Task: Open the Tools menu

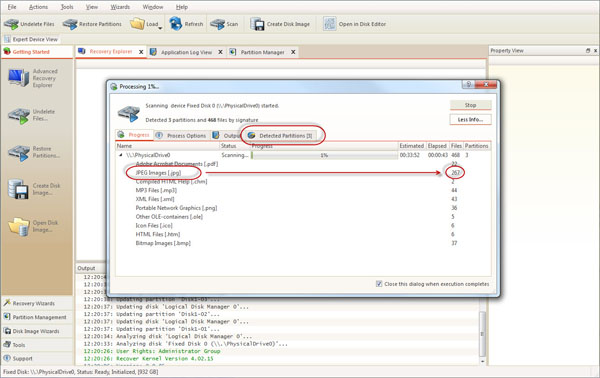Action: click(67, 7)
